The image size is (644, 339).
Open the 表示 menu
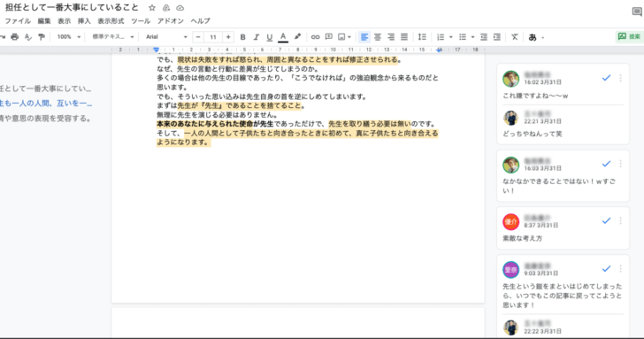pyautogui.click(x=64, y=21)
